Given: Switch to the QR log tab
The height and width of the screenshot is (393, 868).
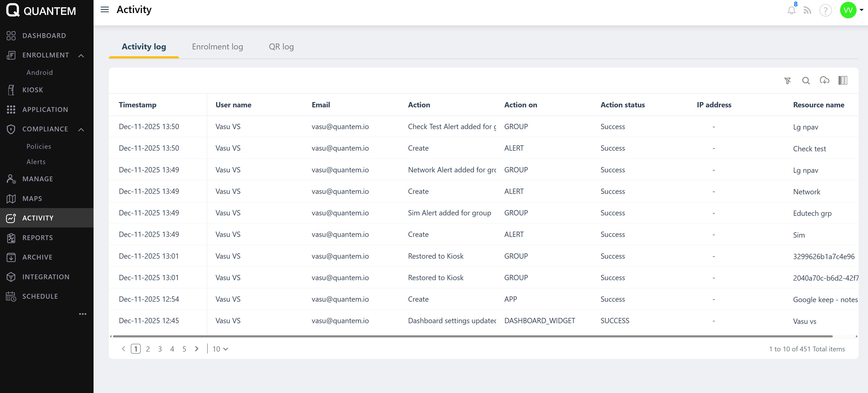Looking at the screenshot, I should [x=281, y=47].
